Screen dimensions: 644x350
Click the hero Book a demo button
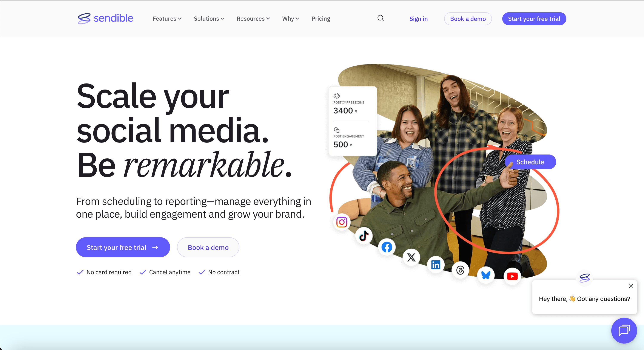point(208,247)
